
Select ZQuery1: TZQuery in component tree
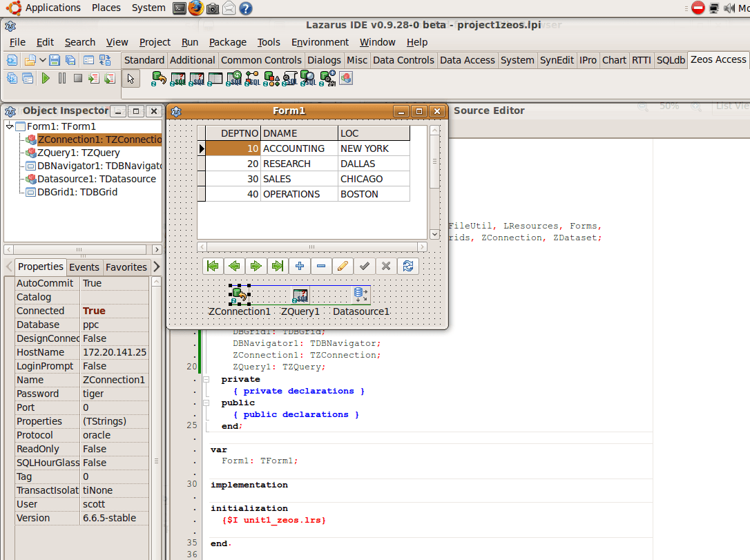tap(79, 153)
